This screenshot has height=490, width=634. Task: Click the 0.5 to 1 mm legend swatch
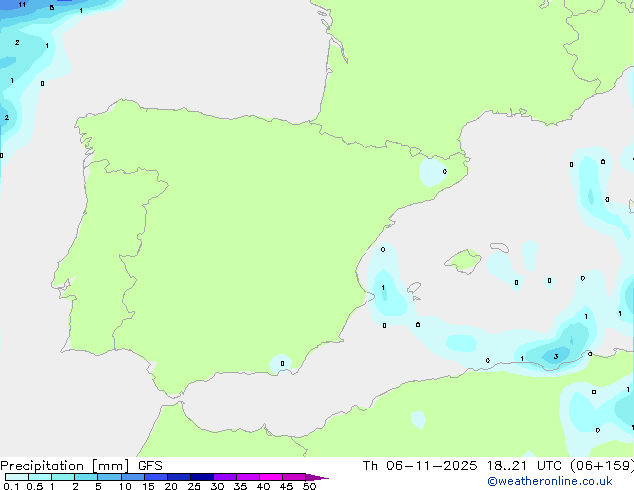tap(40, 477)
